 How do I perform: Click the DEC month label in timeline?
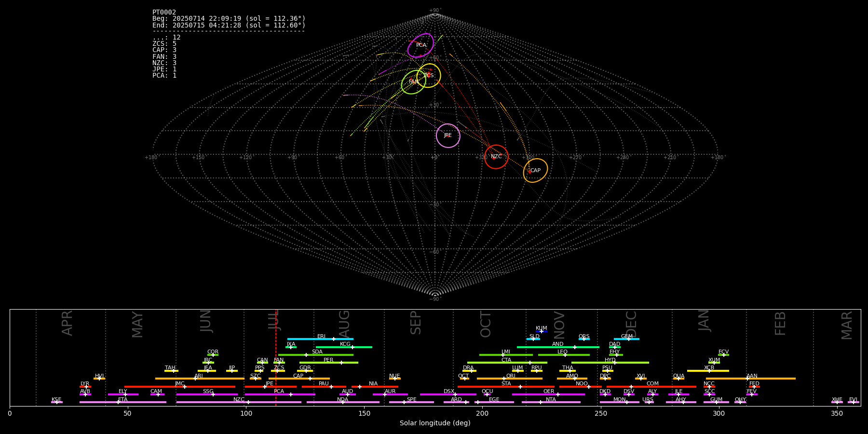(x=631, y=324)
